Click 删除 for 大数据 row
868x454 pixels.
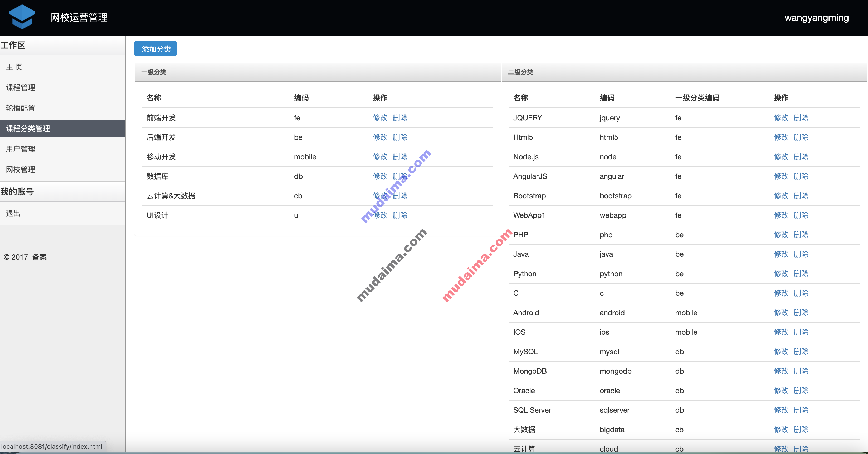tap(801, 430)
